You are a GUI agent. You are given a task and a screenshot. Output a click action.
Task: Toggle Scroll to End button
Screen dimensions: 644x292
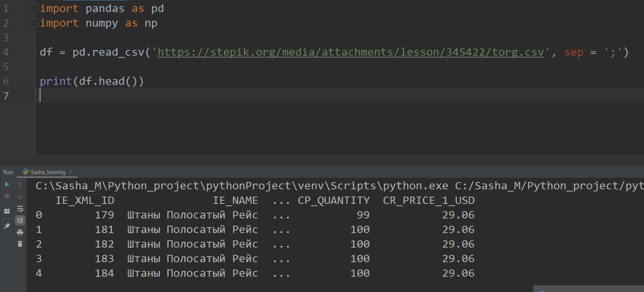pyautogui.click(x=20, y=220)
